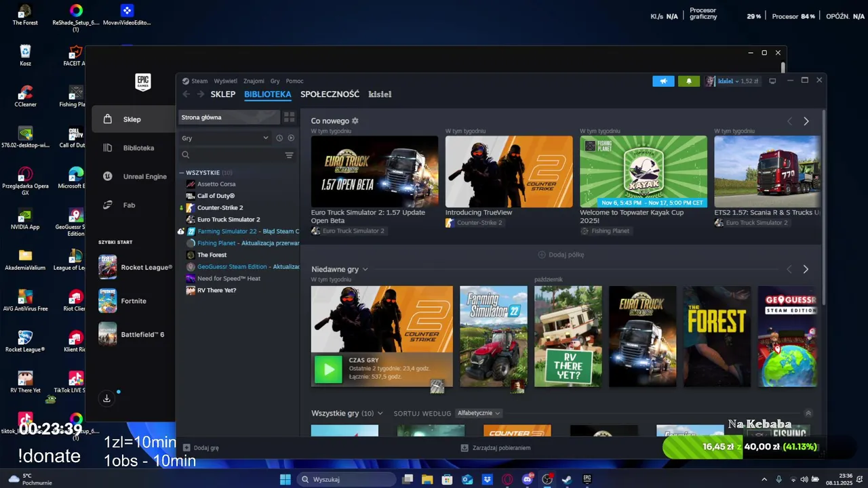Collapse the WSZYSTKIE games category
This screenshot has width=868, height=488.
(182, 173)
